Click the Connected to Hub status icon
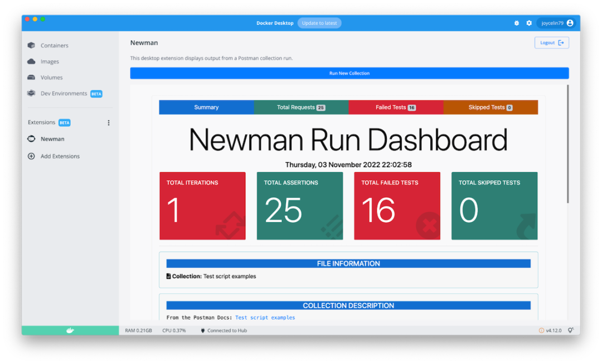Image resolution: width=602 pixels, height=364 pixels. [x=202, y=330]
